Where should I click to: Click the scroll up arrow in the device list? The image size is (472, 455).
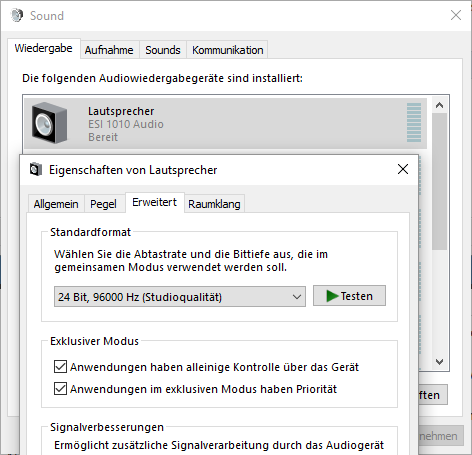[x=439, y=105]
